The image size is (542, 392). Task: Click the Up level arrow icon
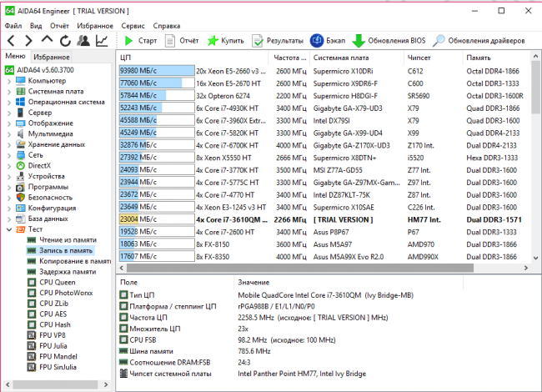coord(47,40)
